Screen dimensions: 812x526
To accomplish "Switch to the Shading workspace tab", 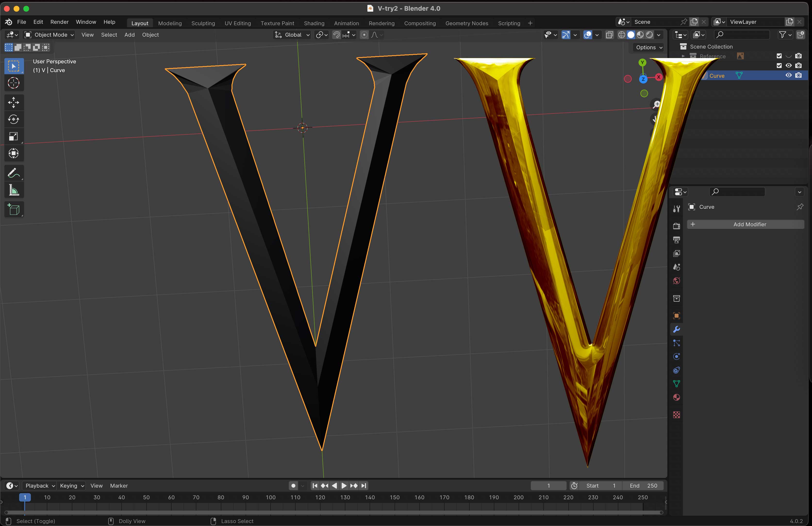I will 314,23.
